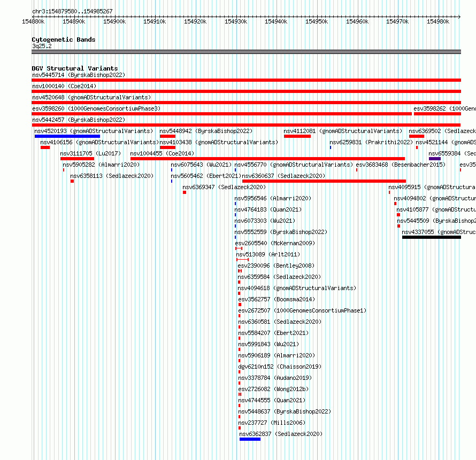
Task: Open nsv4520648 (gnomADStructuralVariants) label
Action: coord(91,97)
